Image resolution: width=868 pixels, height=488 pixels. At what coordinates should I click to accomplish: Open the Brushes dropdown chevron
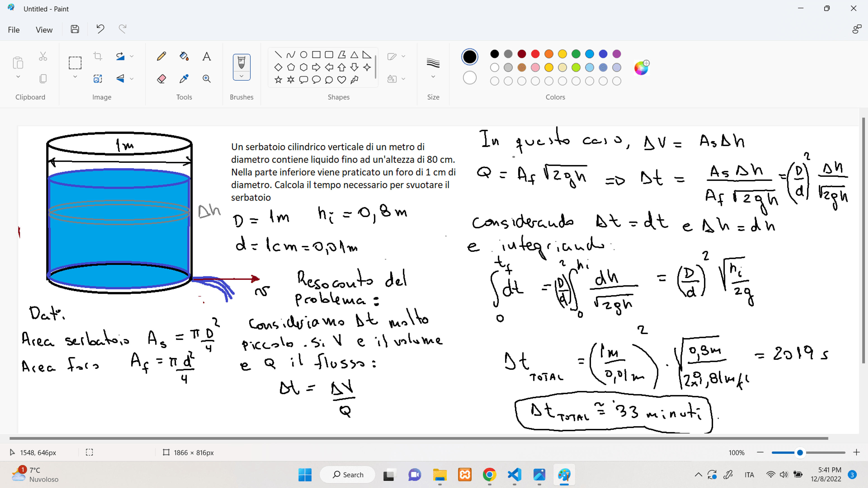[242, 76]
